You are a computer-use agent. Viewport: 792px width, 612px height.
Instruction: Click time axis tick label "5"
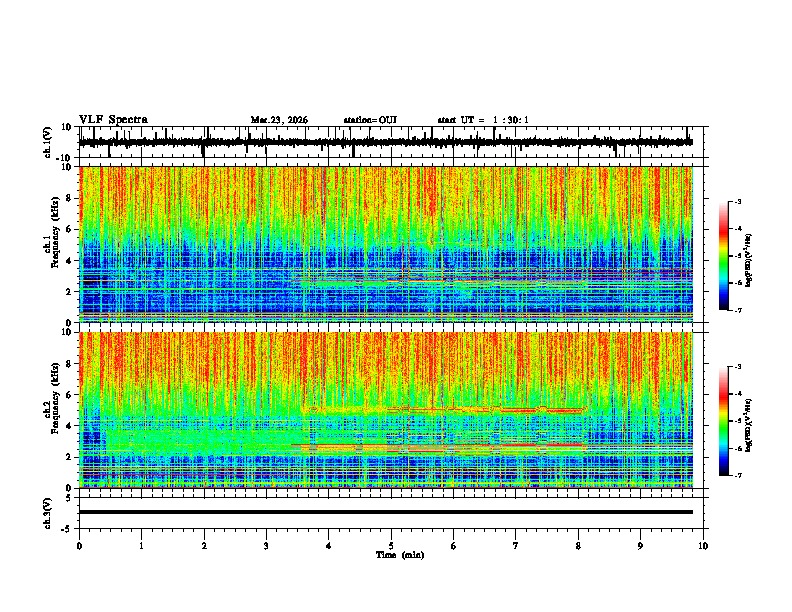(x=391, y=546)
